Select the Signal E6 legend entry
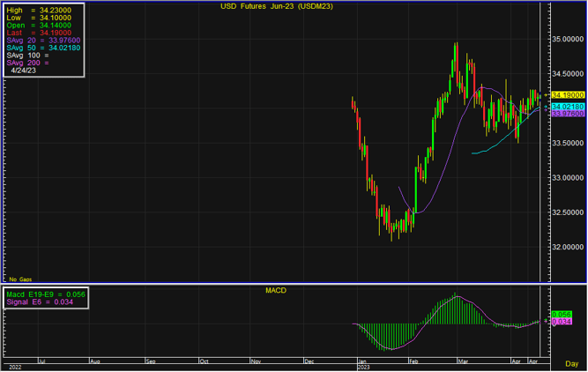Screen dimensions: 588x372 [x=37, y=302]
